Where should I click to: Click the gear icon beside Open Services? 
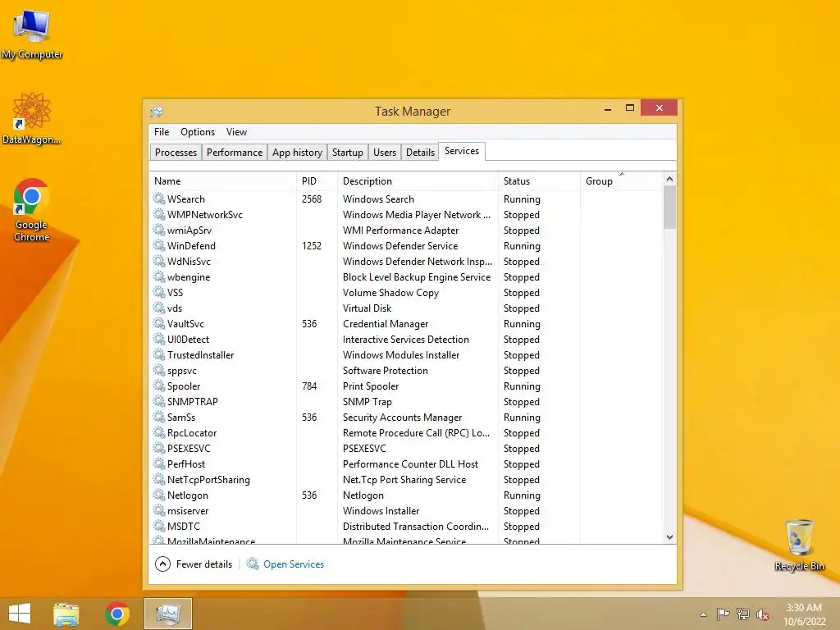point(253,564)
